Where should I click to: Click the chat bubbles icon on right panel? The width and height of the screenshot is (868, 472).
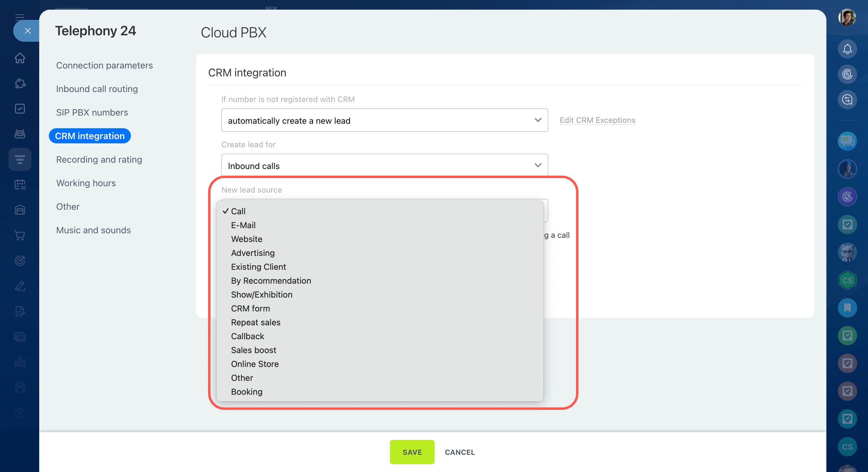pos(847,141)
